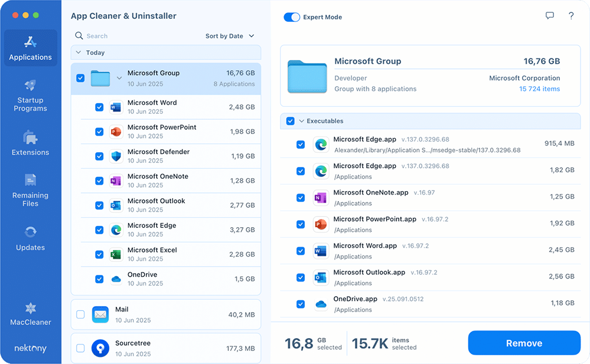
Task: Click the Microsoft Word app icon
Action: click(x=116, y=107)
